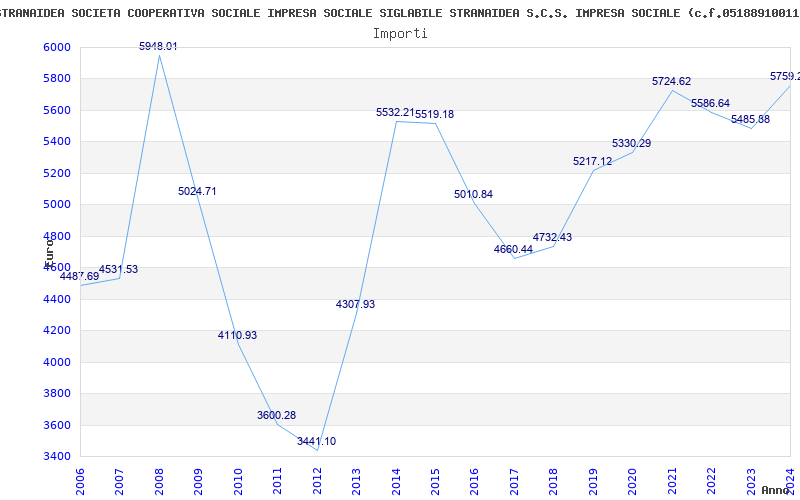The height and width of the screenshot is (500, 800).
Task: Click the 2019 x-axis year label
Action: coord(593,482)
